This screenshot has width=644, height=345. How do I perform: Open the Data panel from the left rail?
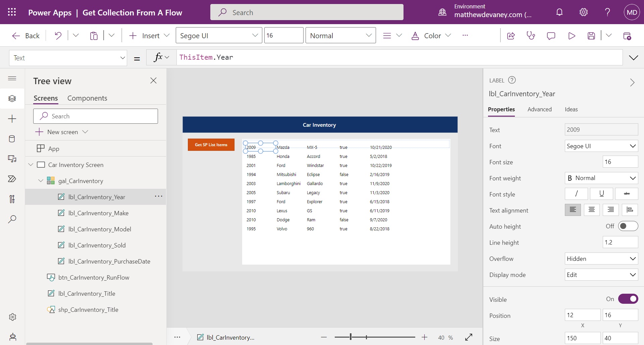click(x=12, y=139)
